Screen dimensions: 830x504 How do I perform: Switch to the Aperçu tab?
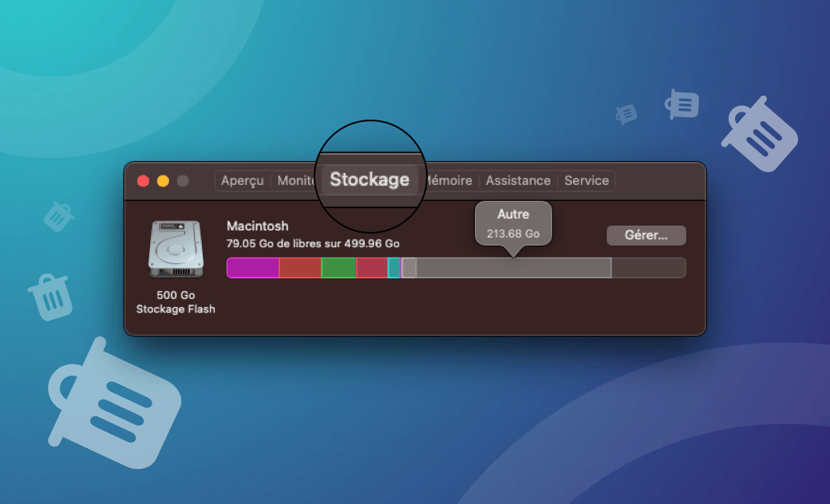tap(242, 180)
